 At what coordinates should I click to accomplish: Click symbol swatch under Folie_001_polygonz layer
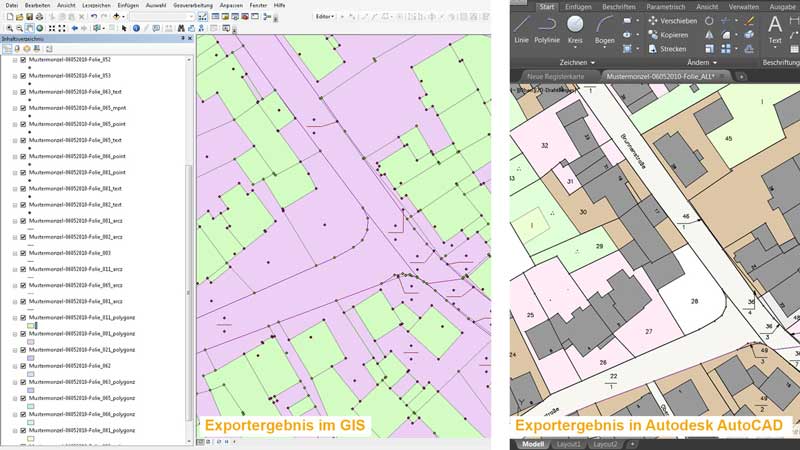tap(31, 342)
